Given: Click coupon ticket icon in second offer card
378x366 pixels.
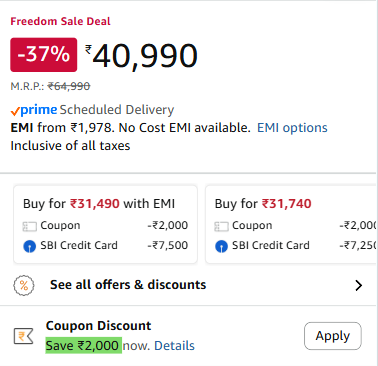Looking at the screenshot, I should 221,226.
